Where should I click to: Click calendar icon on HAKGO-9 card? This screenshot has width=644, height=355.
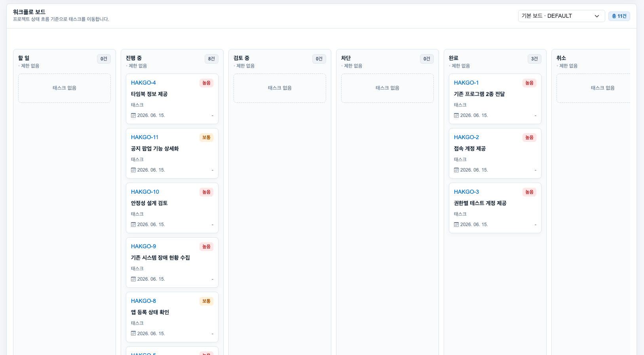[133, 279]
